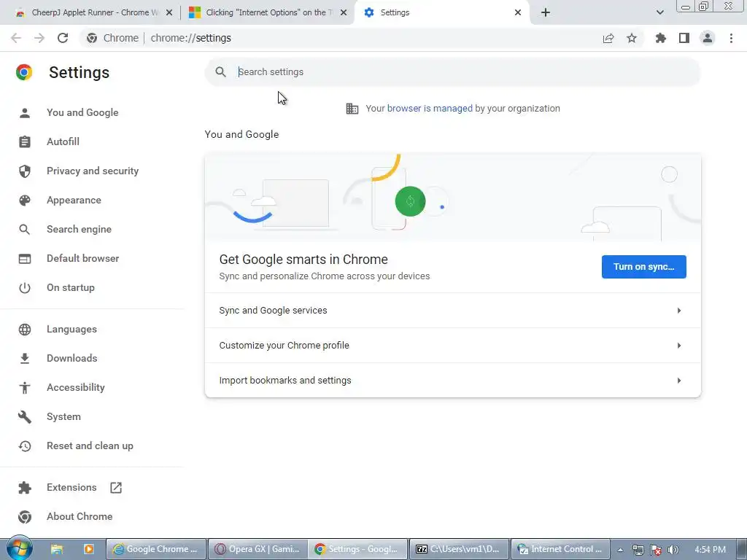Switch to CheerpJ Applet Runner tab

[93, 12]
